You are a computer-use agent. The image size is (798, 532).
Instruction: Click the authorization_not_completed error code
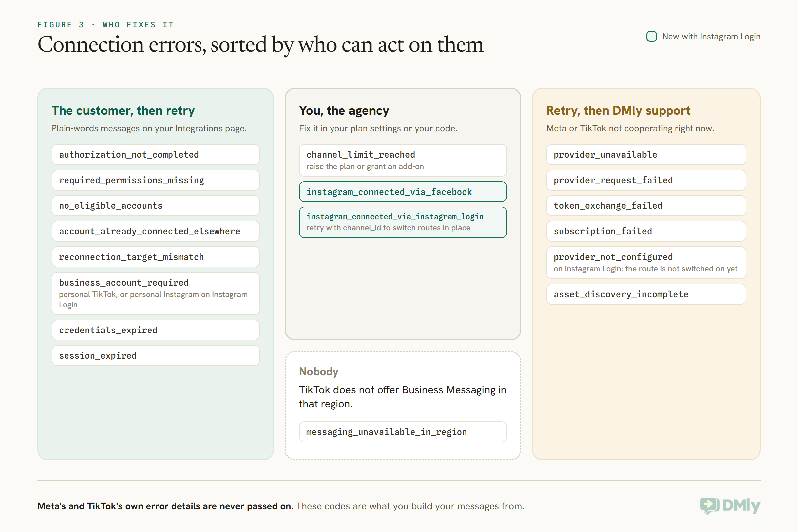pyautogui.click(x=155, y=155)
